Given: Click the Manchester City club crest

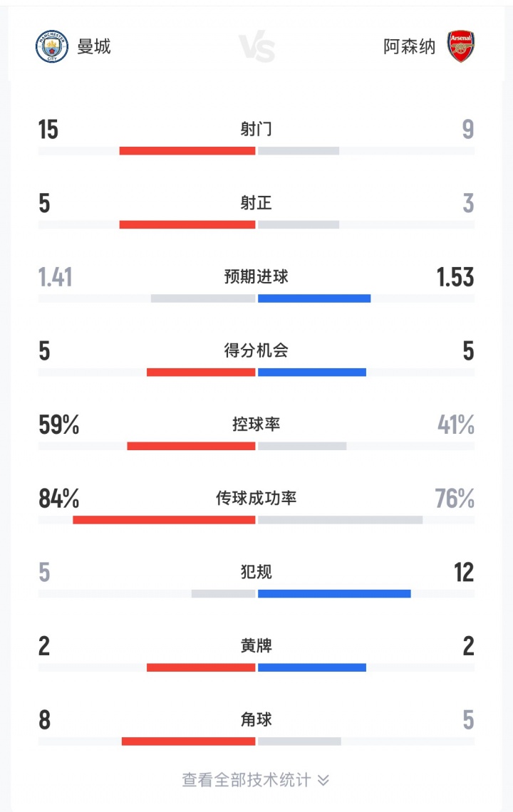Looking at the screenshot, I should tap(52, 47).
